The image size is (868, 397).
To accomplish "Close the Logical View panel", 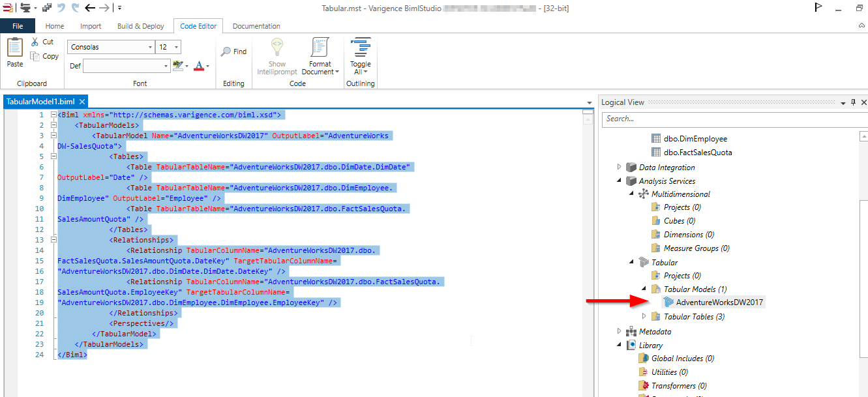I will tap(863, 102).
